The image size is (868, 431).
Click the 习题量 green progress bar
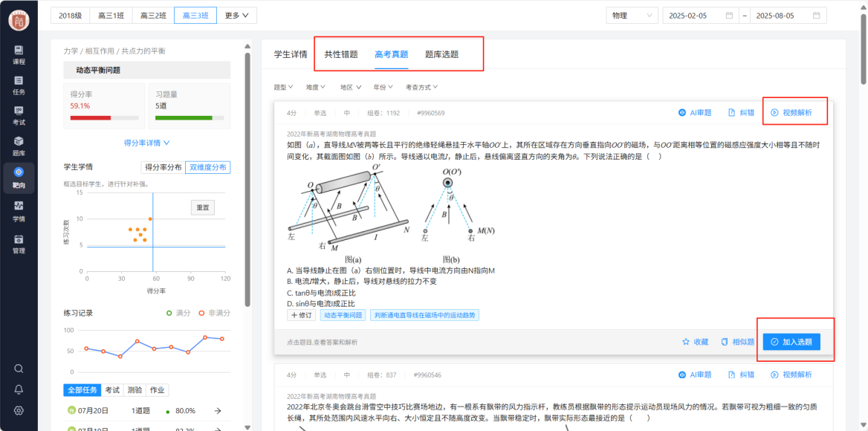pos(190,118)
